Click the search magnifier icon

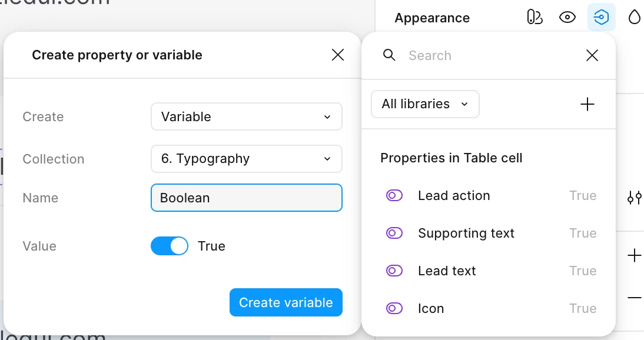(389, 55)
